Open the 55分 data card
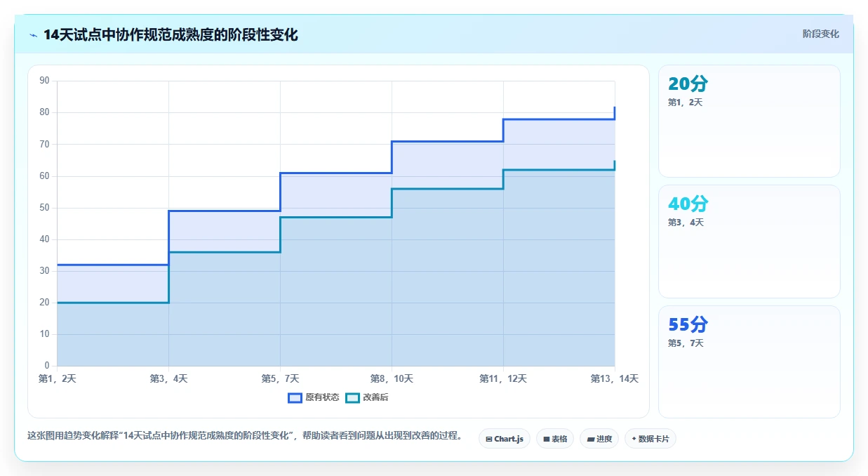Image resolution: width=868 pixels, height=476 pixels. [x=749, y=362]
